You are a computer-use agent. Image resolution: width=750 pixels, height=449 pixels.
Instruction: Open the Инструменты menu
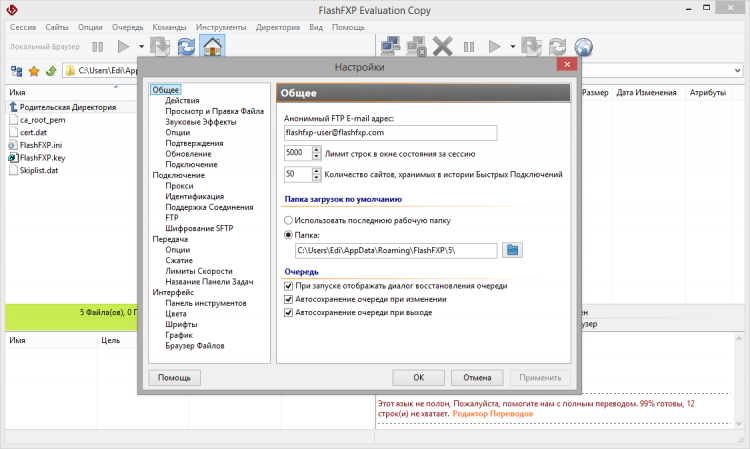[x=221, y=27]
